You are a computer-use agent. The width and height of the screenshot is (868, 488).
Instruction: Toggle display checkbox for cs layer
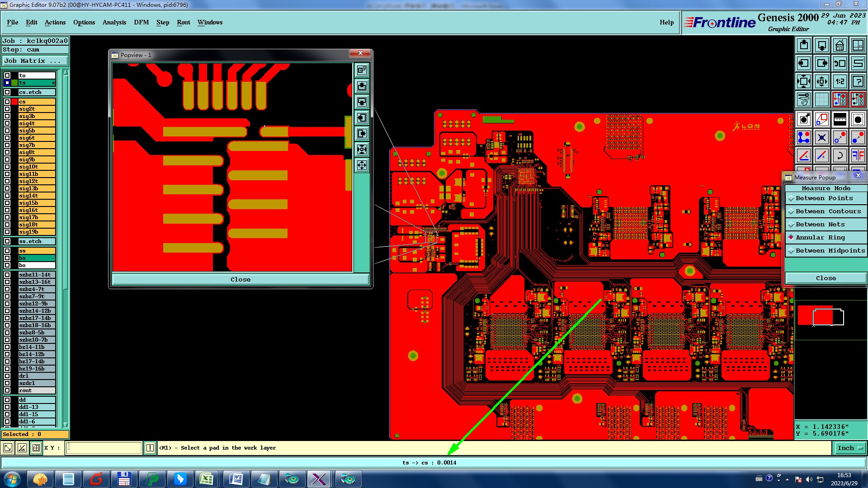click(7, 102)
